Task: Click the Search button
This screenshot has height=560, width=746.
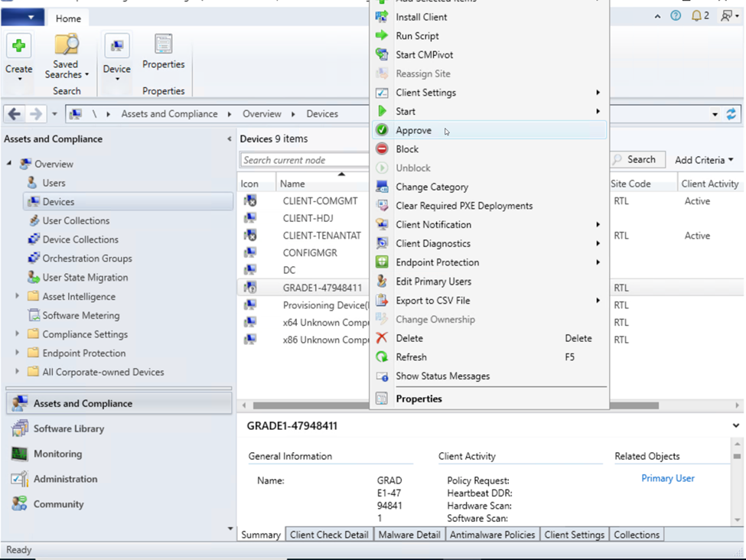Action: pyautogui.click(x=638, y=159)
